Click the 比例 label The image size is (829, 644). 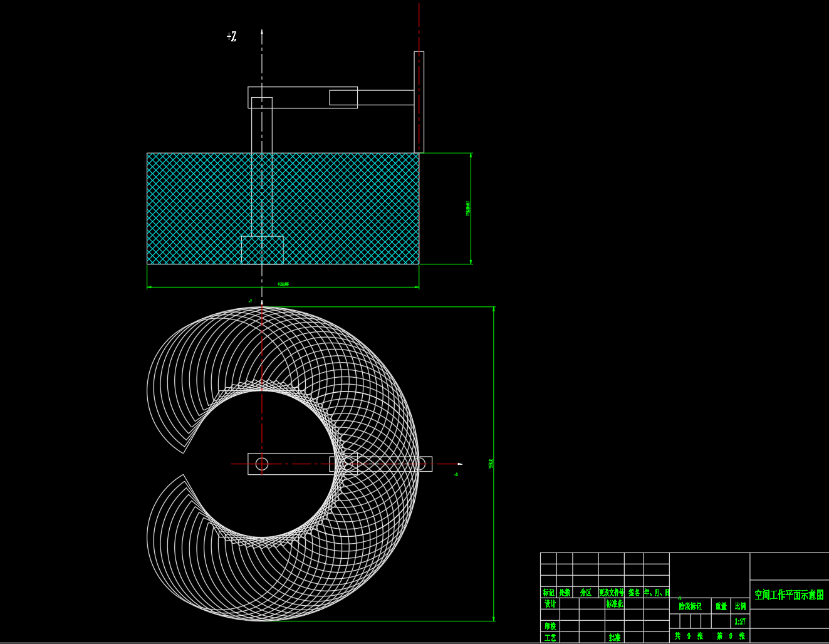click(741, 606)
